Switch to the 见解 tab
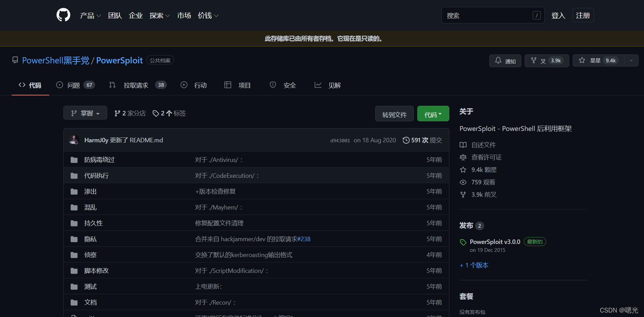Viewport: 644px width, 317px height. [x=328, y=85]
